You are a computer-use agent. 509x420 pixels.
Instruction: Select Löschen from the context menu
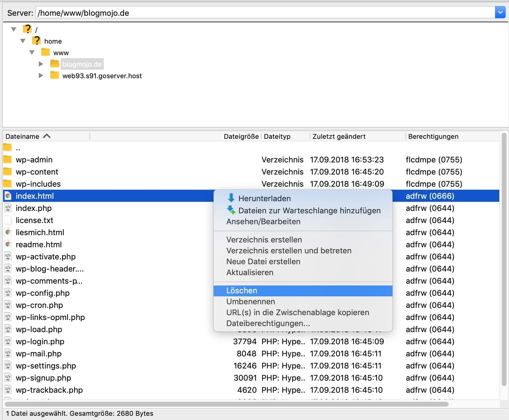(241, 290)
